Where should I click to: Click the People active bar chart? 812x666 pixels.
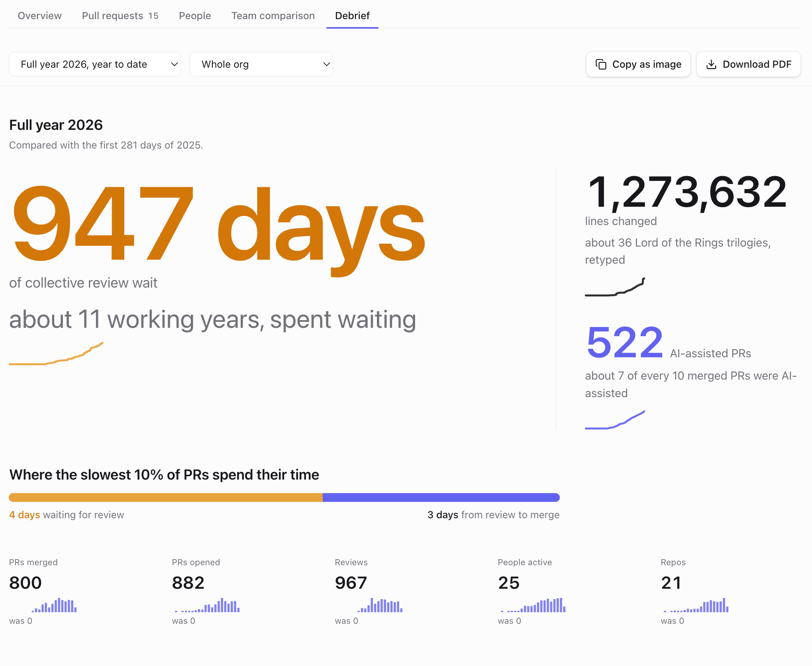533,605
